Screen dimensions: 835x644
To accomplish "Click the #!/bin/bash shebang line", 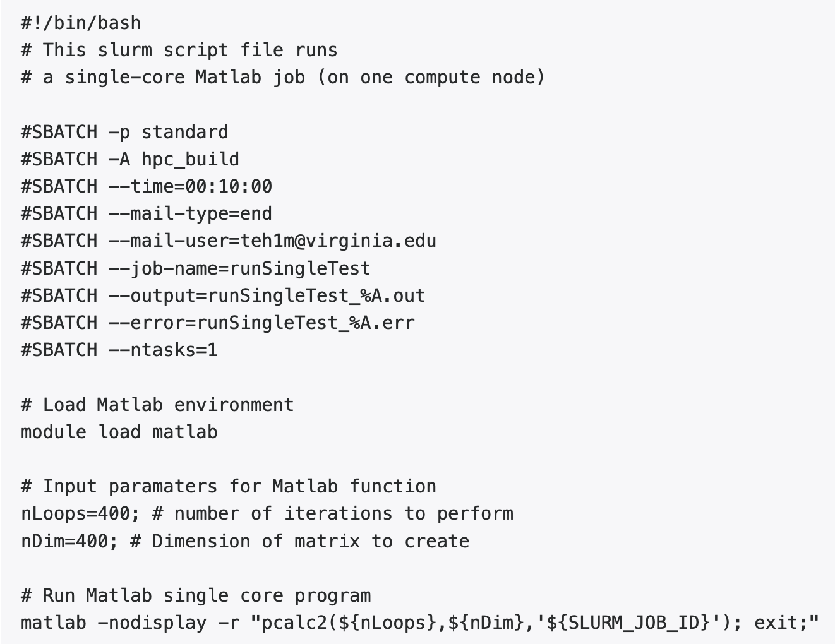I will tap(81, 23).
